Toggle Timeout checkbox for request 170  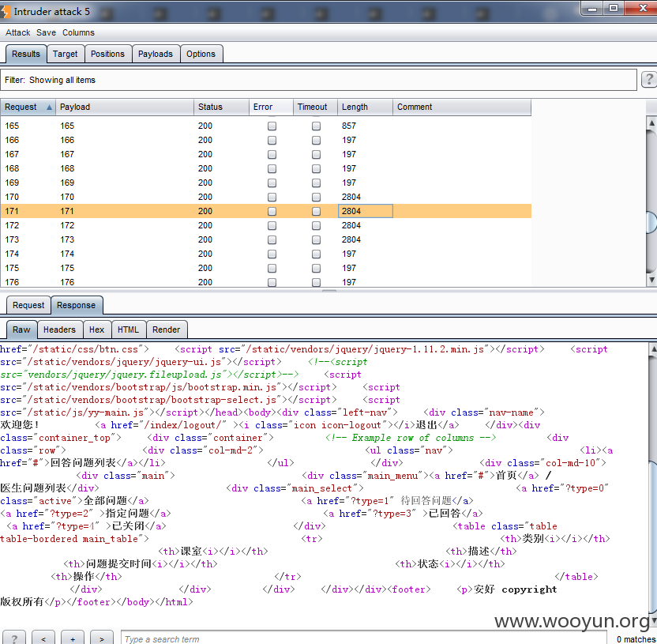click(x=317, y=197)
